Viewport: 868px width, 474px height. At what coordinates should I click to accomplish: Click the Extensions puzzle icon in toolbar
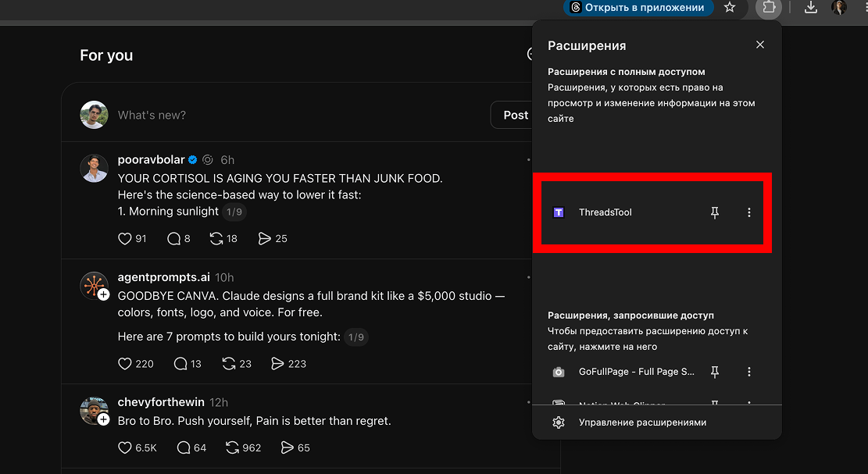768,8
